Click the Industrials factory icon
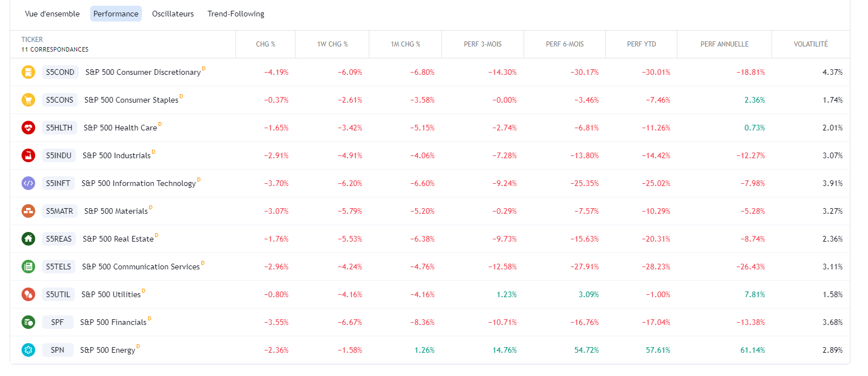The height and width of the screenshot is (376, 868). pos(28,155)
